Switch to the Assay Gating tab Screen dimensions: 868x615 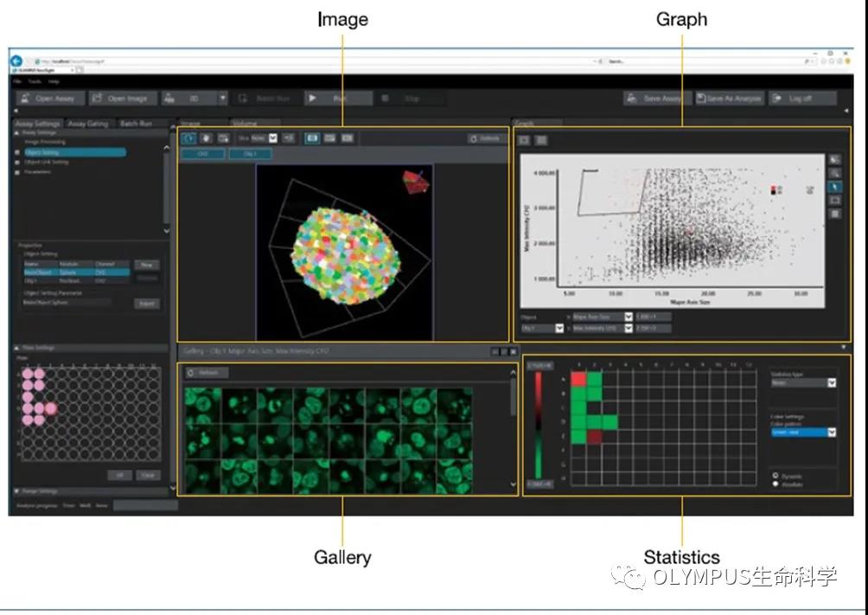point(88,124)
